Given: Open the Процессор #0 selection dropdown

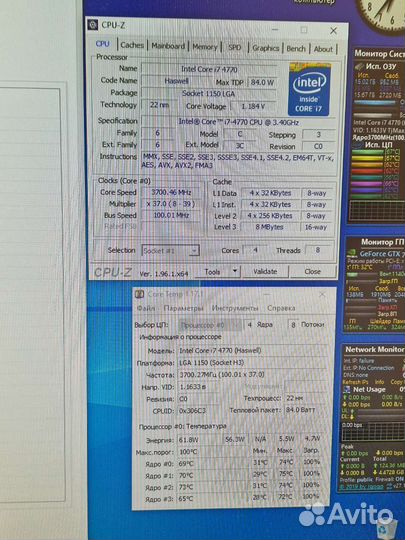Looking at the screenshot, I should [210, 325].
